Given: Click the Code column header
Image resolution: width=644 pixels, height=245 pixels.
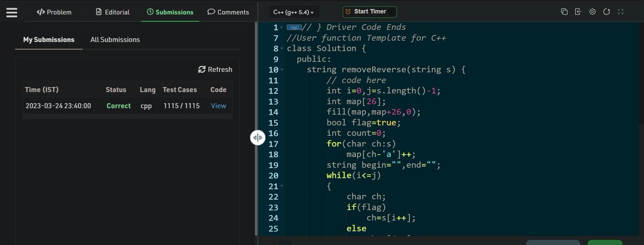Looking at the screenshot, I should click(218, 90).
